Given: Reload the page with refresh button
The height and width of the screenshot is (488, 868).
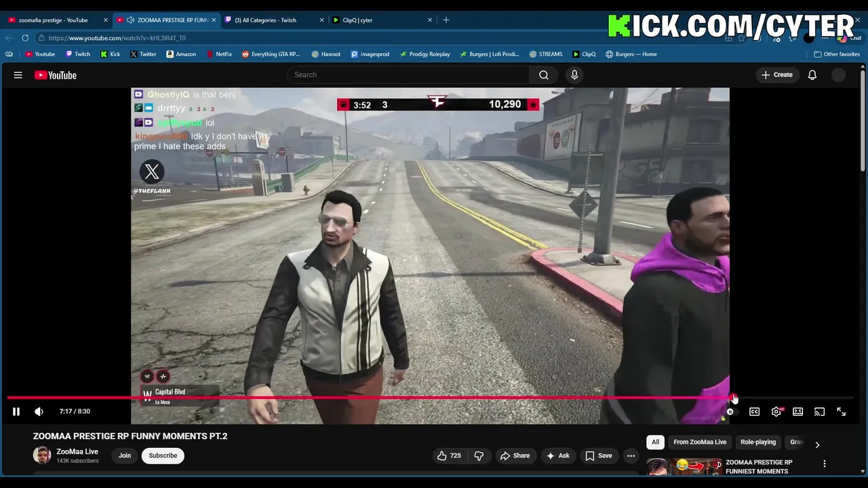Looking at the screenshot, I should [25, 38].
